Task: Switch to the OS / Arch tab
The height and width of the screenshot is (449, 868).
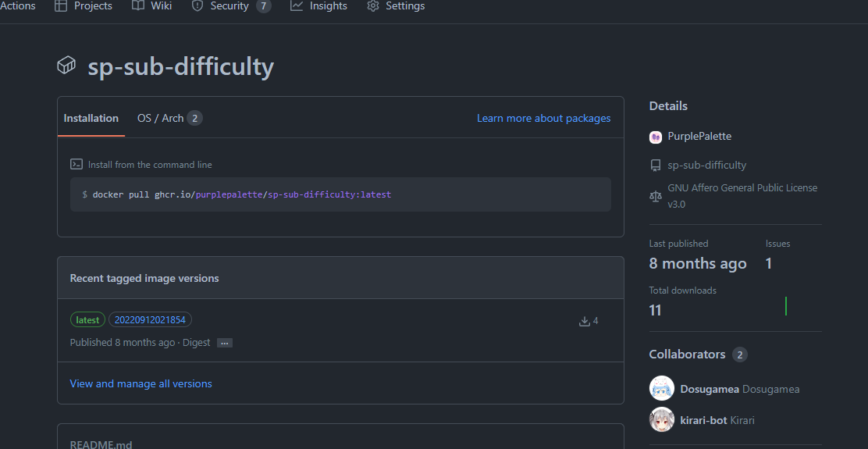Action: tap(169, 118)
